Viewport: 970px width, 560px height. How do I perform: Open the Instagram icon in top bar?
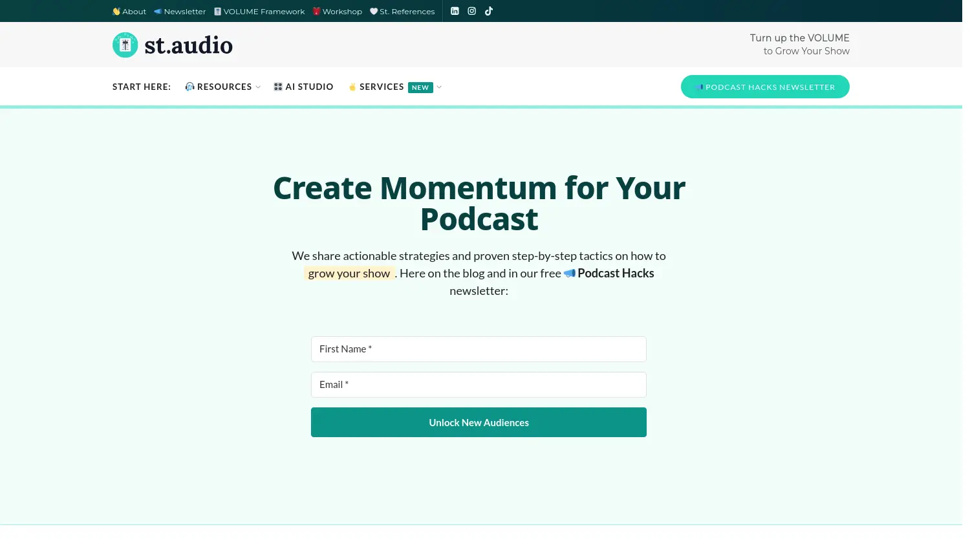coord(471,11)
